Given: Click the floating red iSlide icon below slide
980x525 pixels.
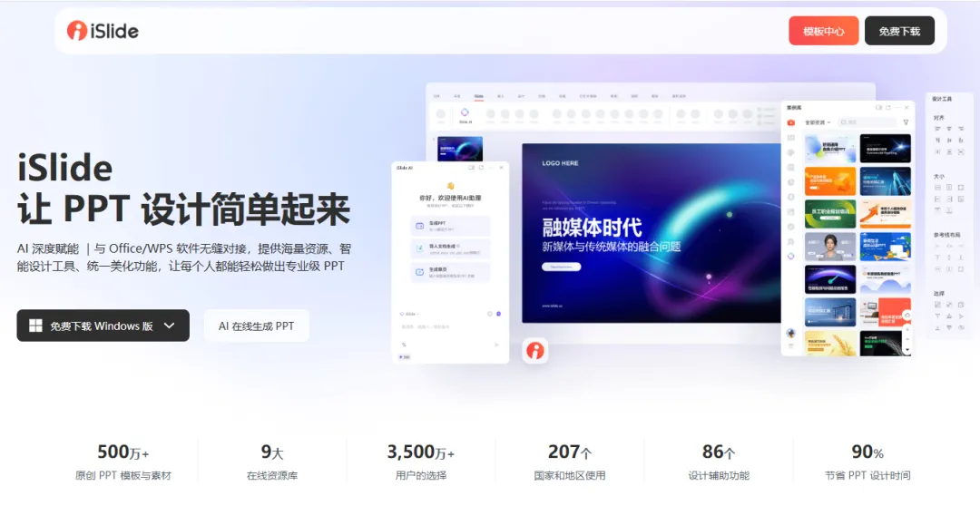Looking at the screenshot, I should [x=535, y=350].
